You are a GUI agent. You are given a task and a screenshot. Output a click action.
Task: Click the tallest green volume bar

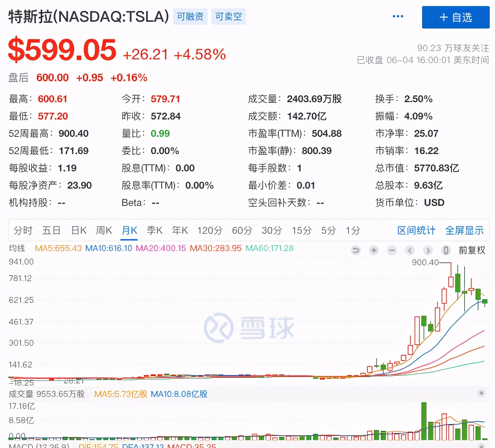point(424,421)
